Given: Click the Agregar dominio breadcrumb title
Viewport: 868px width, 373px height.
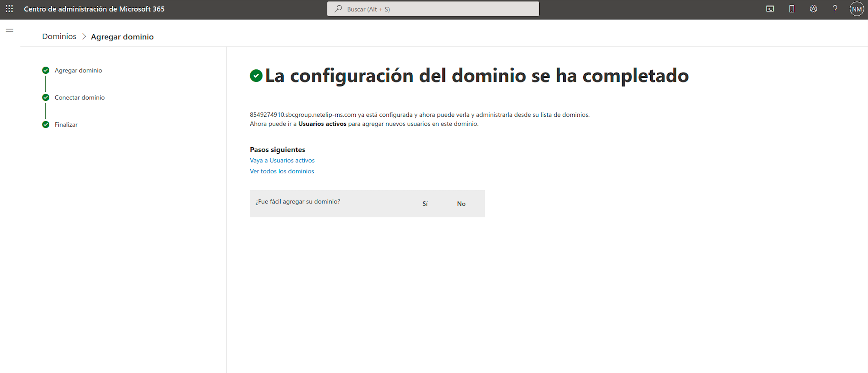Looking at the screenshot, I should point(122,36).
